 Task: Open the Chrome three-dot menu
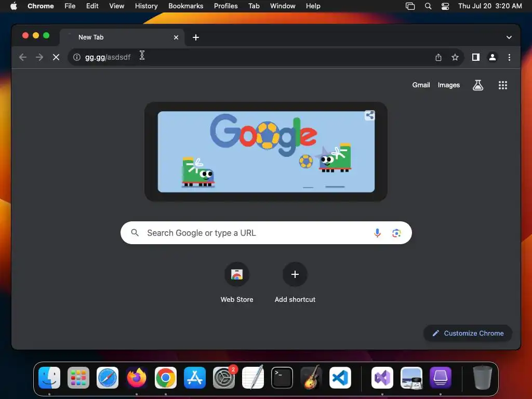[509, 57]
